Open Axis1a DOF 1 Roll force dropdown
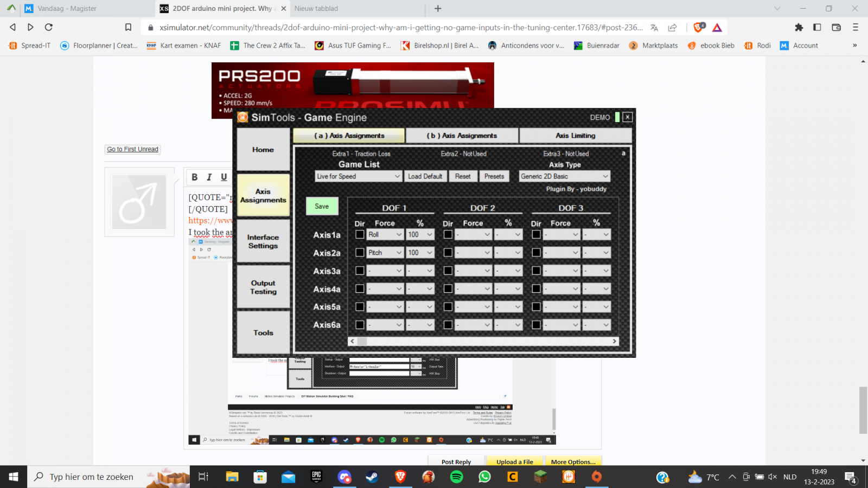The image size is (868, 488). [385, 234]
